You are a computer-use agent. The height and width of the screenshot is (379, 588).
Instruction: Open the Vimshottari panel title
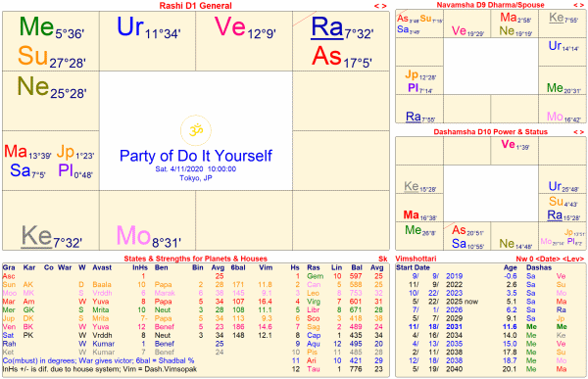click(x=411, y=259)
